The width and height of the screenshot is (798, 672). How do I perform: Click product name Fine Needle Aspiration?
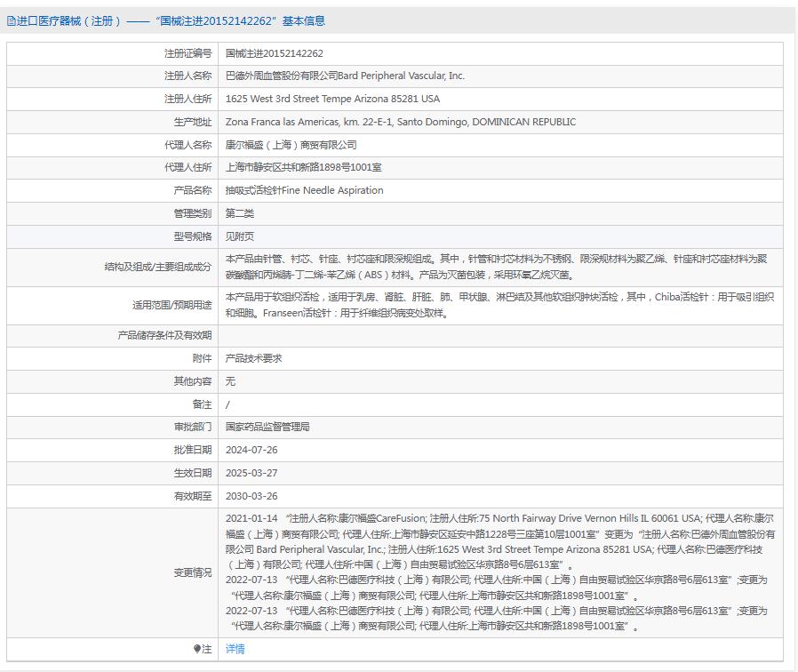[x=304, y=190]
